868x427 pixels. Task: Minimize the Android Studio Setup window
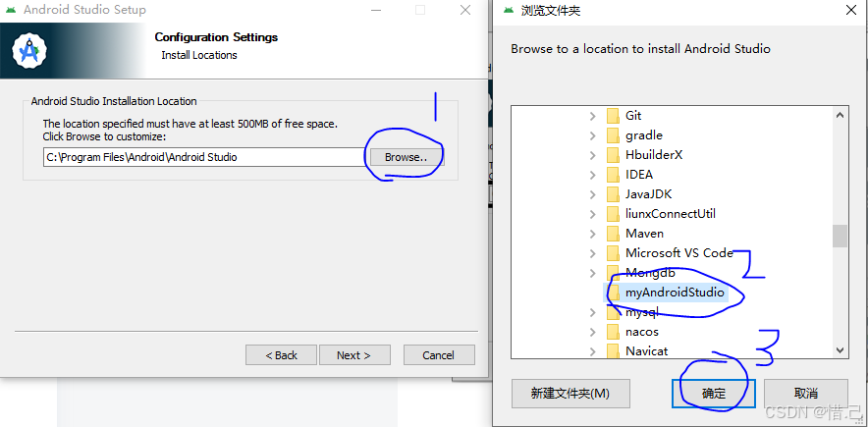click(376, 10)
